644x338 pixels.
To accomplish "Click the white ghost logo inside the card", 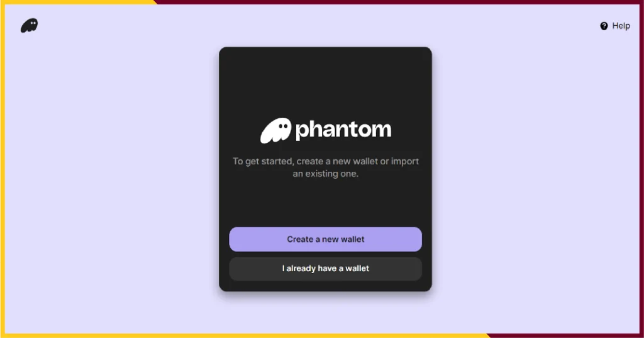I will 275,130.
